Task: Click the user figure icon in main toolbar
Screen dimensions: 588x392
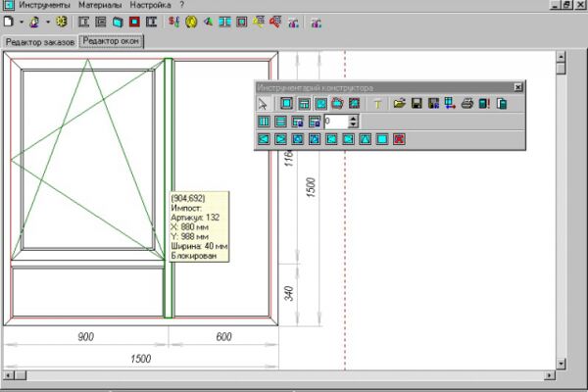Action: coord(34,23)
